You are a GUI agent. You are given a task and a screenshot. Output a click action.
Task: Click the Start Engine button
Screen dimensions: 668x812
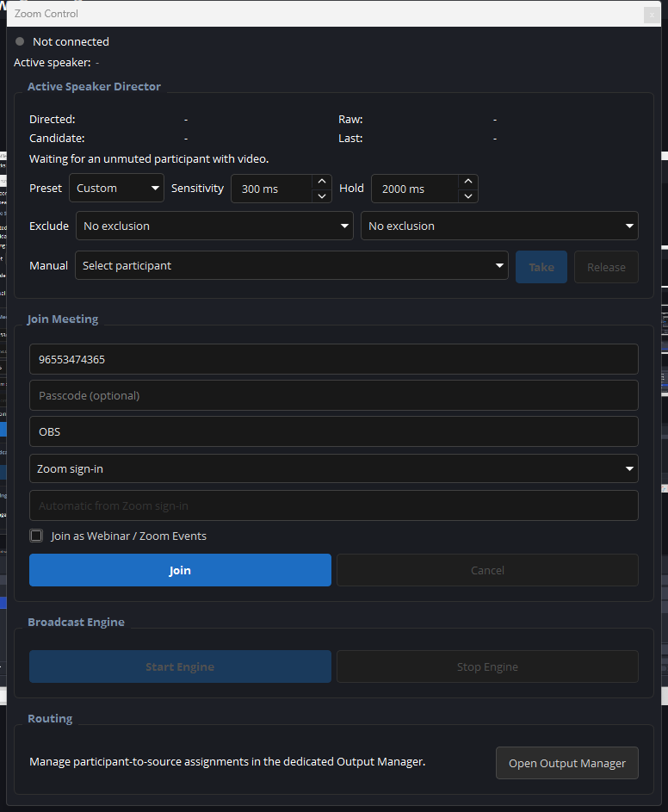(180, 666)
